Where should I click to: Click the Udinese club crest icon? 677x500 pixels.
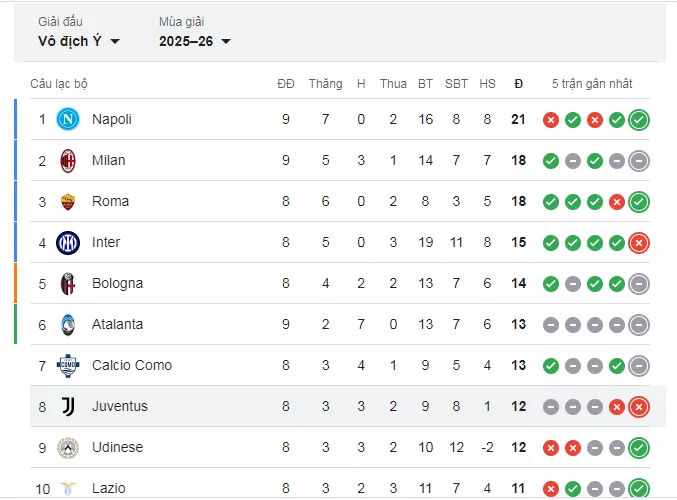point(68,448)
